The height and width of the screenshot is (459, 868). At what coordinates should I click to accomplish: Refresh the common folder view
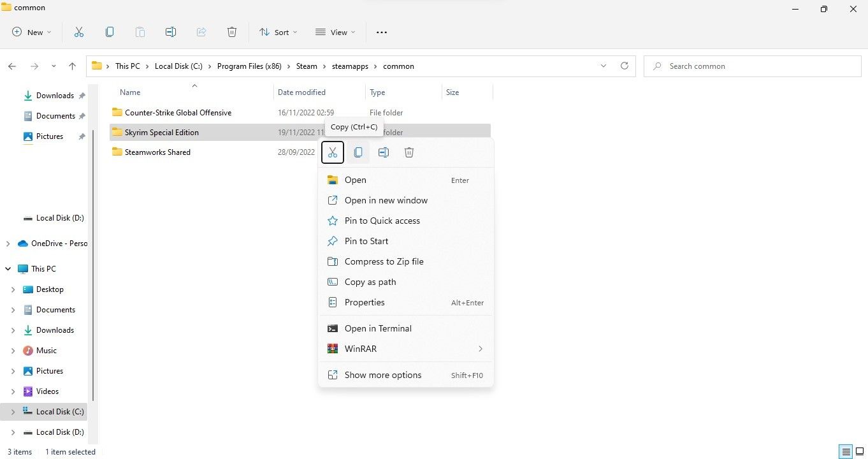[x=625, y=66]
